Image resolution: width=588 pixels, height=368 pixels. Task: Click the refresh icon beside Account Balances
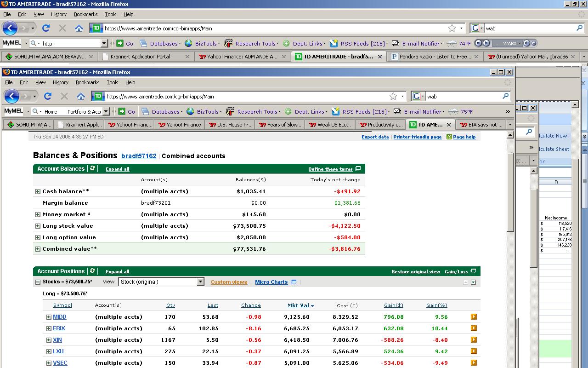(x=92, y=168)
